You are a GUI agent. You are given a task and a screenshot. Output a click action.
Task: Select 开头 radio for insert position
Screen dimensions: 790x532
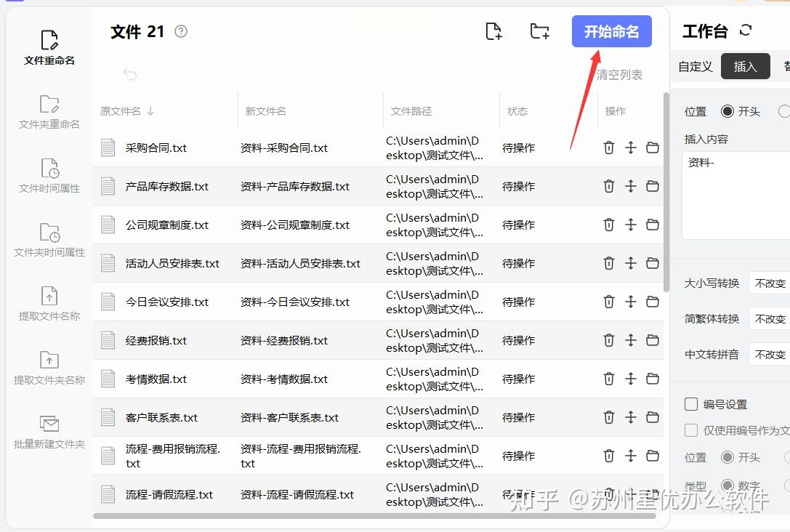click(727, 111)
